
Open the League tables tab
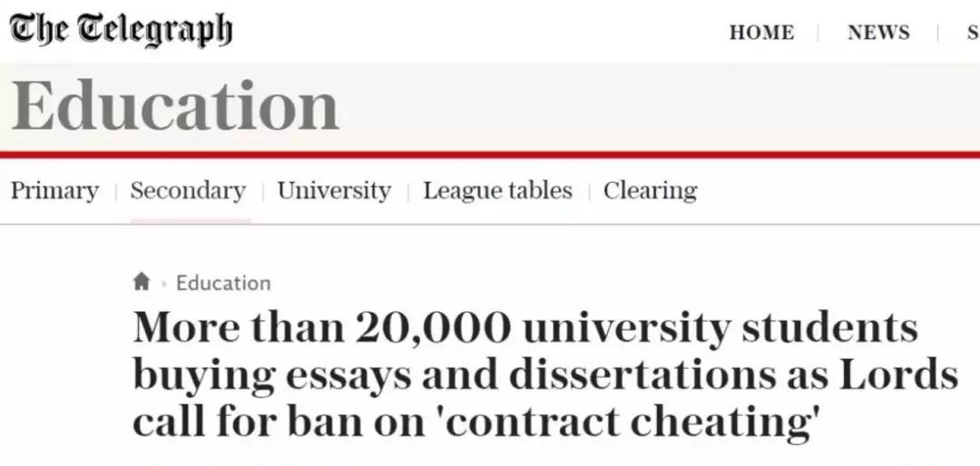[497, 191]
